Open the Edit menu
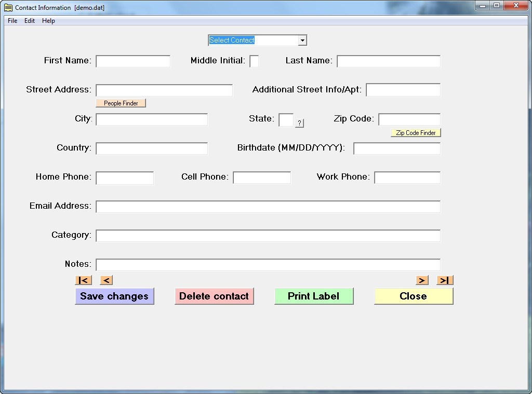Image resolution: width=532 pixels, height=394 pixels. pos(29,21)
